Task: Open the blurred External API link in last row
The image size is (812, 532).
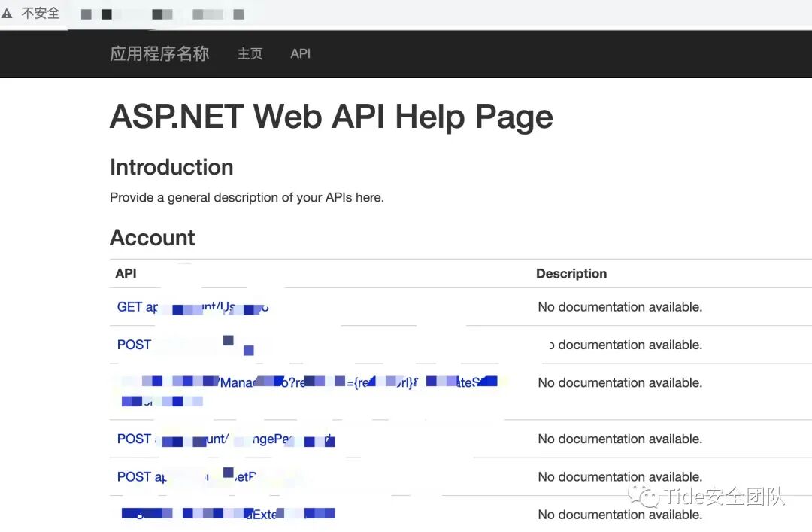Action: pos(228,514)
